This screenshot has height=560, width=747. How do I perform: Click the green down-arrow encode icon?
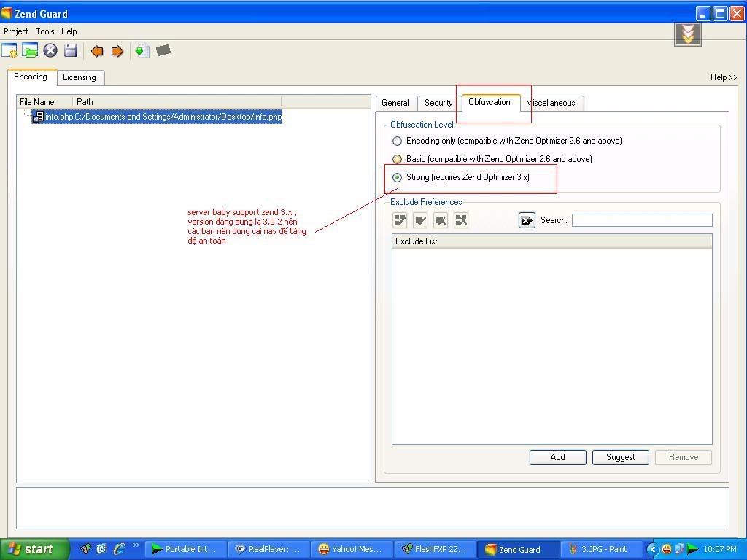pos(142,51)
